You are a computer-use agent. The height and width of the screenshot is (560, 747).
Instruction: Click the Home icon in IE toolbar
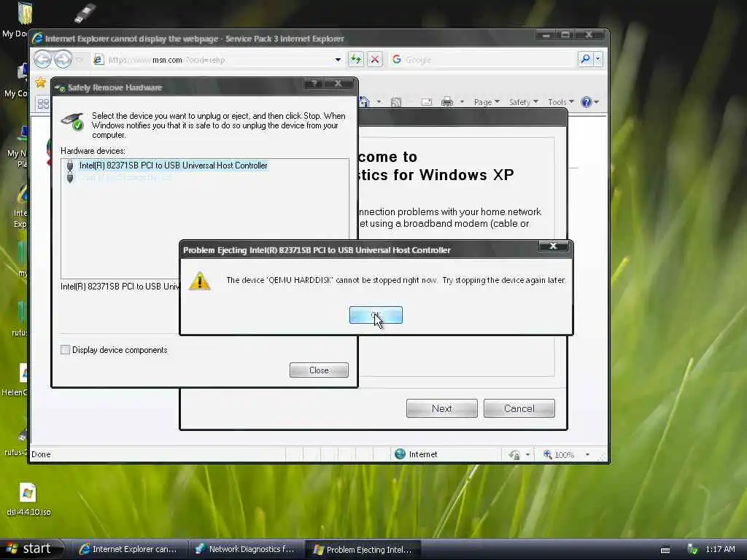pyautogui.click(x=365, y=101)
